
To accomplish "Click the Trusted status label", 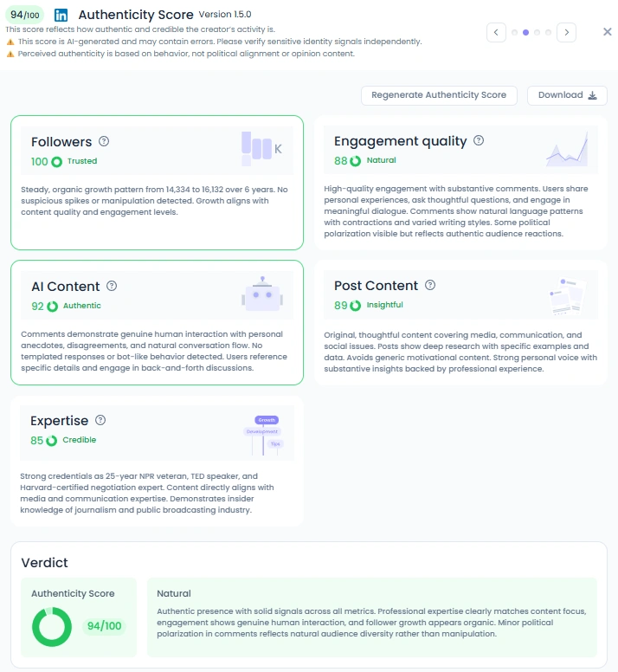I will tap(82, 161).
